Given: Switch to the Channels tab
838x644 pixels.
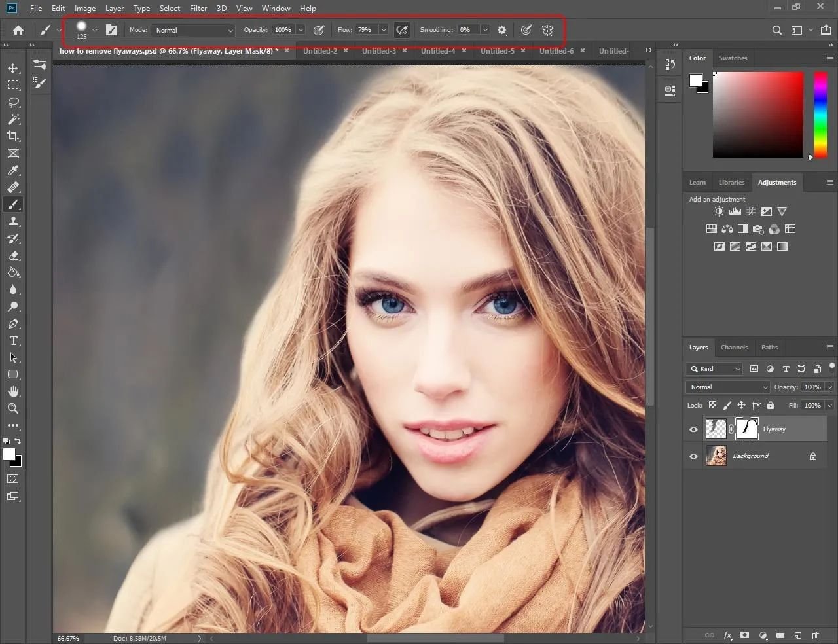Looking at the screenshot, I should pos(734,347).
